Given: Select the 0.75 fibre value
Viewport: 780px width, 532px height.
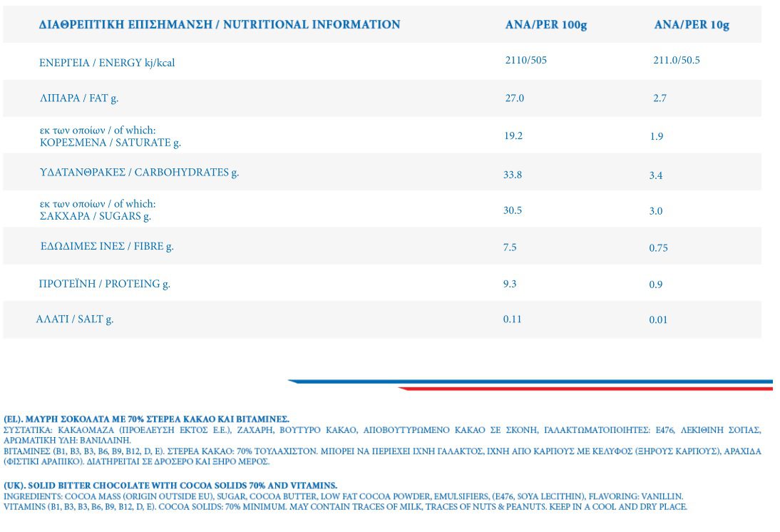Looking at the screenshot, I should pyautogui.click(x=658, y=248).
